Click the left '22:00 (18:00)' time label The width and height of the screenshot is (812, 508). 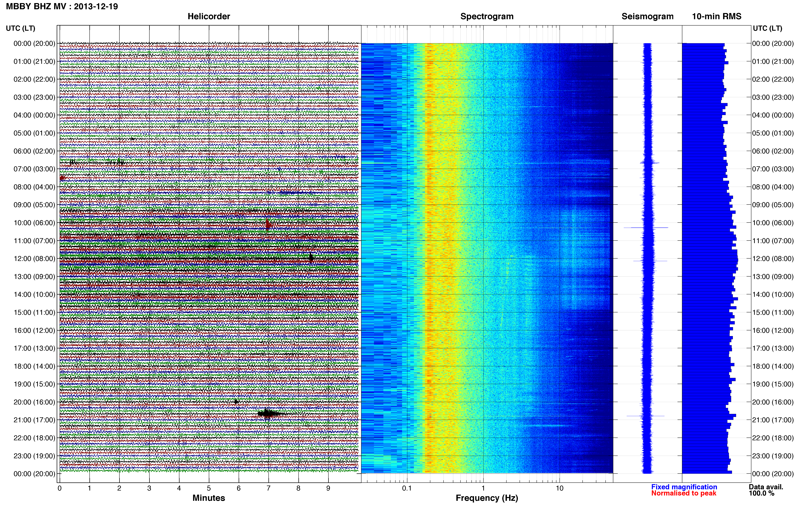coord(34,438)
